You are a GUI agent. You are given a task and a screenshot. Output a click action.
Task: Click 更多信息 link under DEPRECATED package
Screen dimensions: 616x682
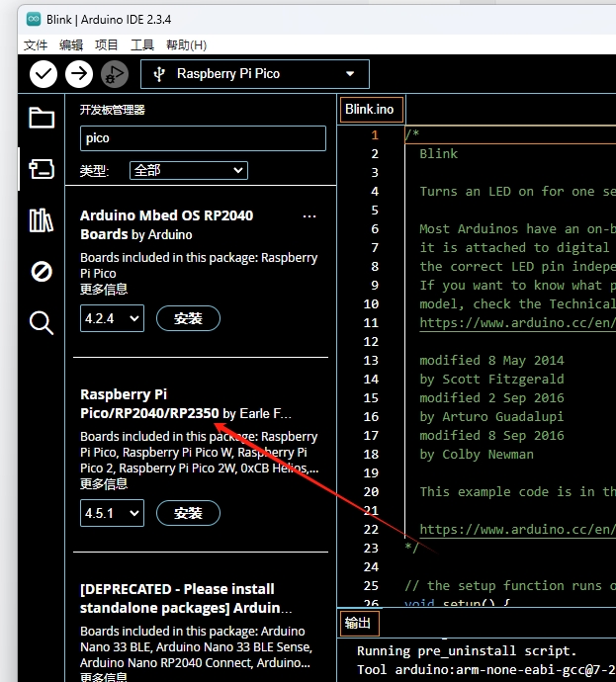[x=104, y=677]
